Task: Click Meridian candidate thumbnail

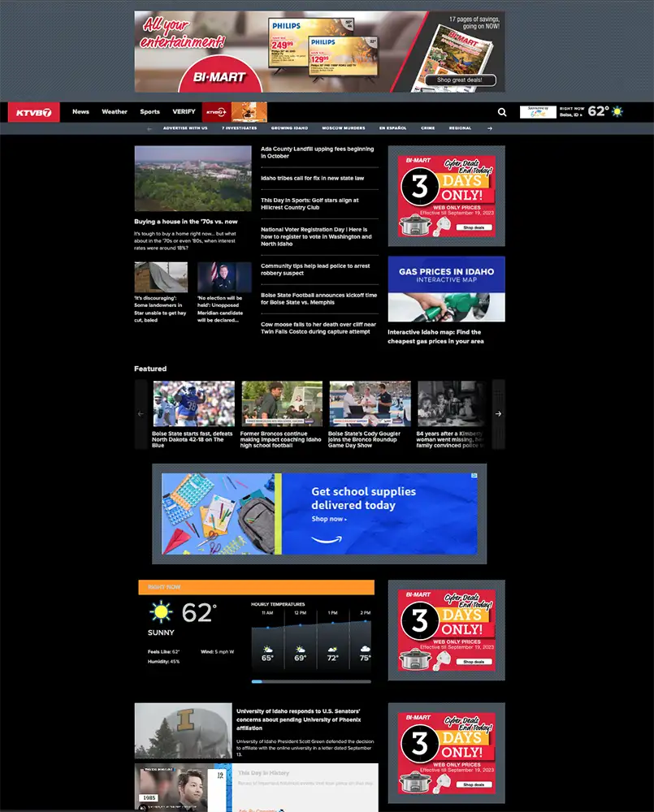Action: (x=224, y=277)
